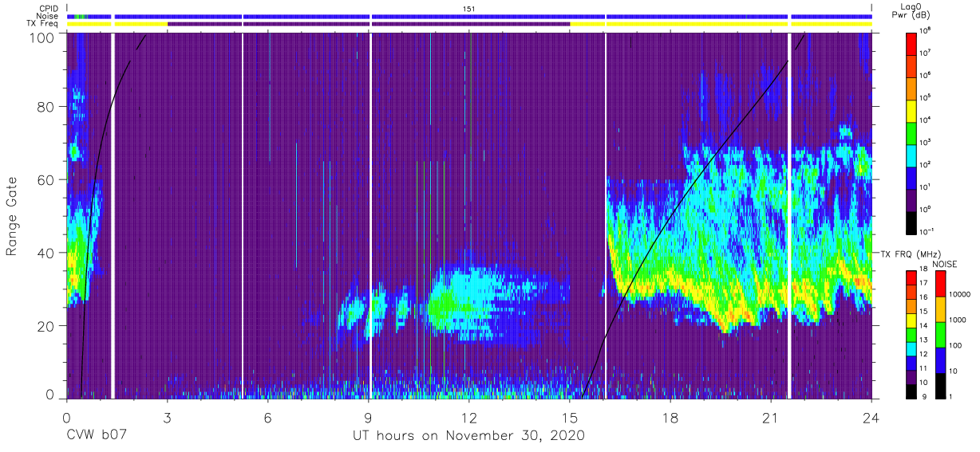Screen dimensions: 980x452
Task: Click the x-axis tick label '24'
Action: (x=871, y=416)
